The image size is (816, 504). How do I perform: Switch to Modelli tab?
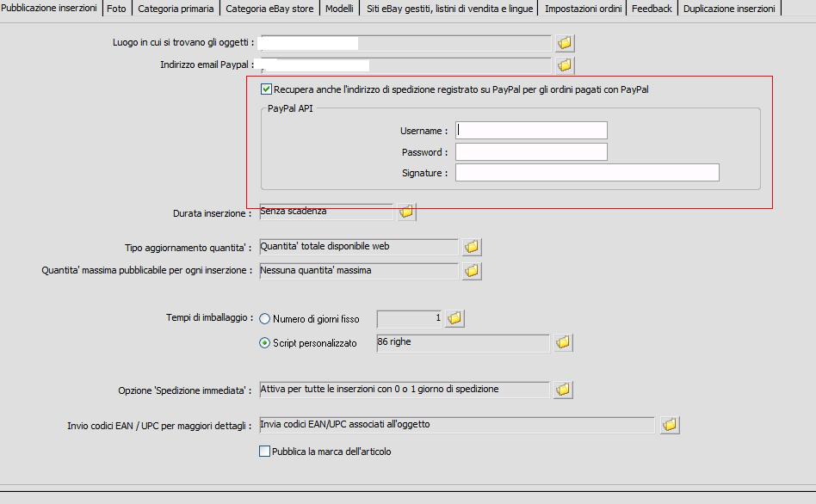coord(339,9)
